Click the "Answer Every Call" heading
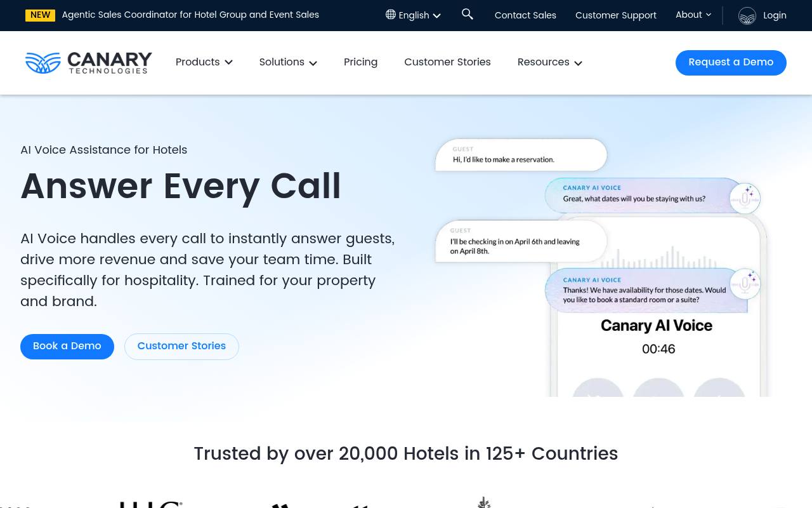Viewport: 812px width, 508px height. click(x=181, y=187)
